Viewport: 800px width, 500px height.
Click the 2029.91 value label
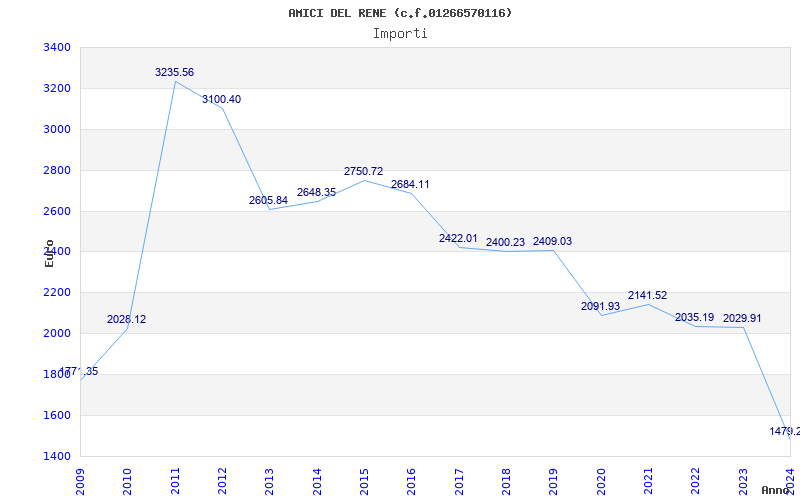point(742,319)
